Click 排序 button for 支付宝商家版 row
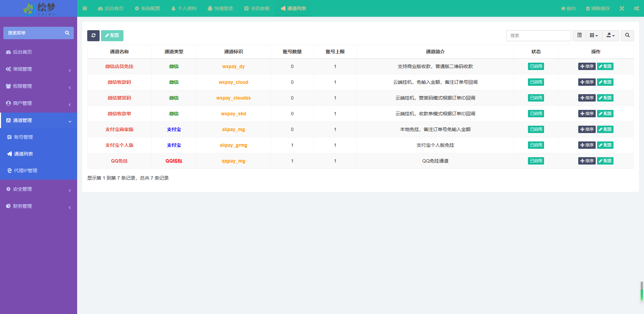This screenshot has height=314, width=644. point(587,129)
